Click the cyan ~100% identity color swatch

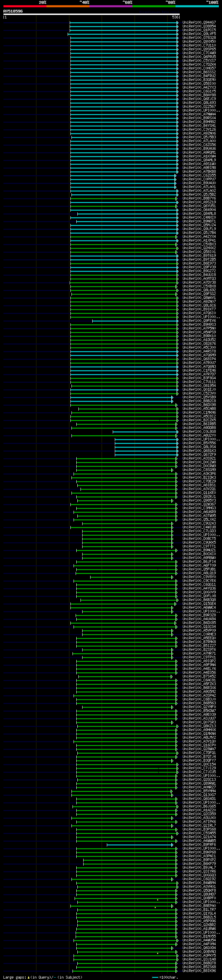point(197,6)
